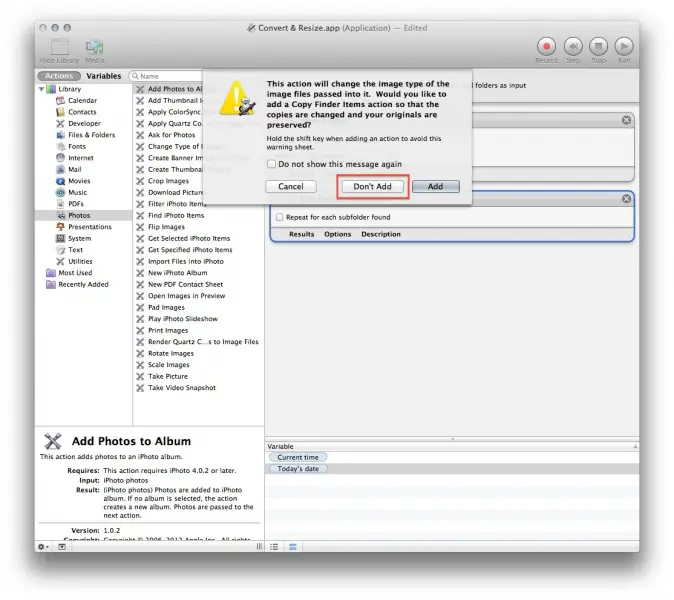Select Movies category in Library
674x600 pixels.
pos(79,181)
